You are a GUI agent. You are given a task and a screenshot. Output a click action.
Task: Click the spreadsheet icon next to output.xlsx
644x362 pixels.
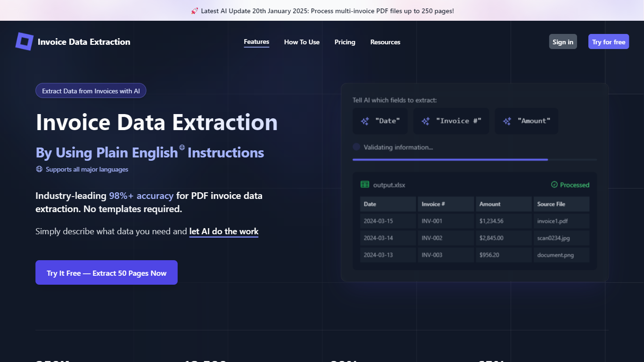[365, 185]
